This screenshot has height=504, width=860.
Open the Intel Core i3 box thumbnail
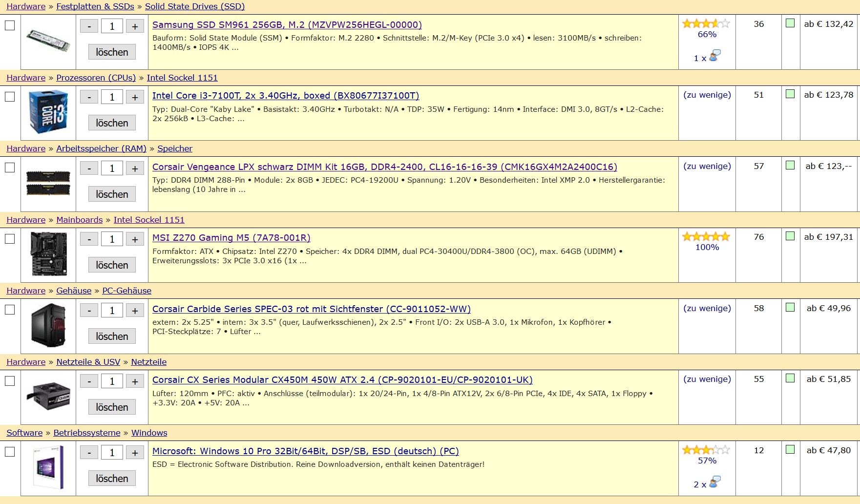click(x=48, y=112)
